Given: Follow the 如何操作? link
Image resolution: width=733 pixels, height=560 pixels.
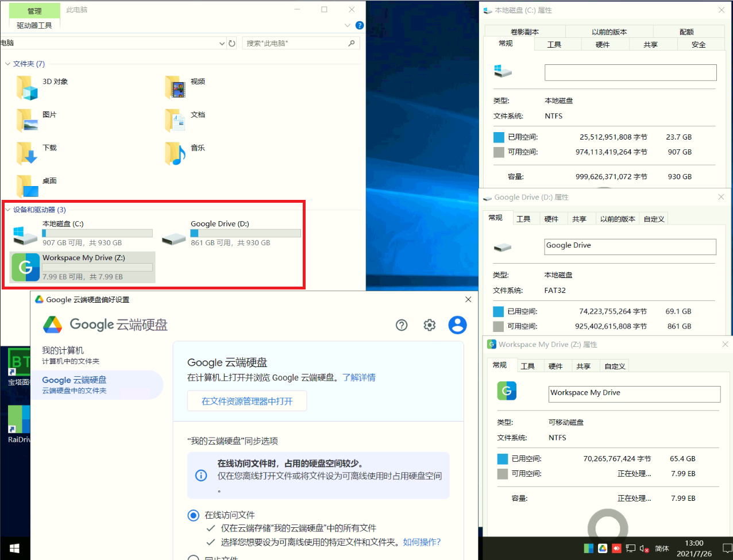Looking at the screenshot, I should pyautogui.click(x=422, y=542).
